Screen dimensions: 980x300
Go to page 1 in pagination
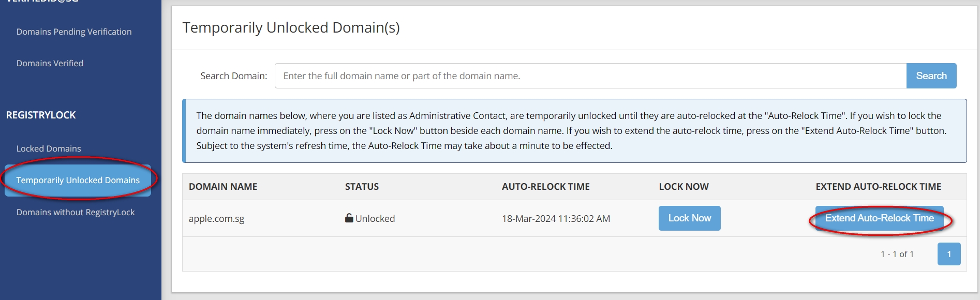coord(948,254)
